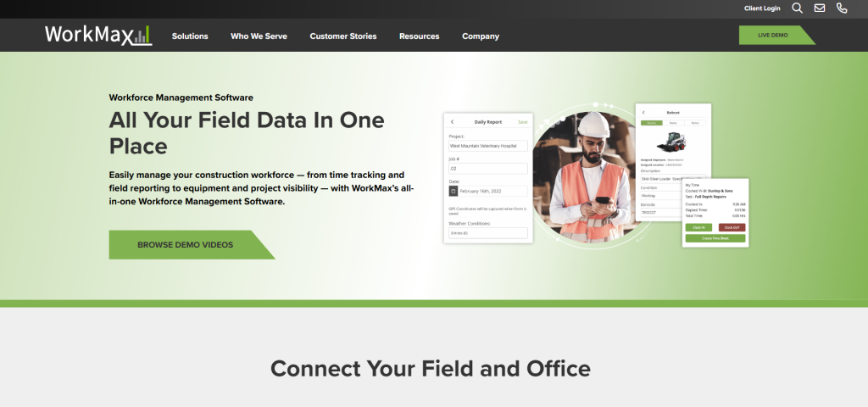Click the 'Workforce Management Software' subtitle
Screen dimensions: 868x407
[181, 98]
